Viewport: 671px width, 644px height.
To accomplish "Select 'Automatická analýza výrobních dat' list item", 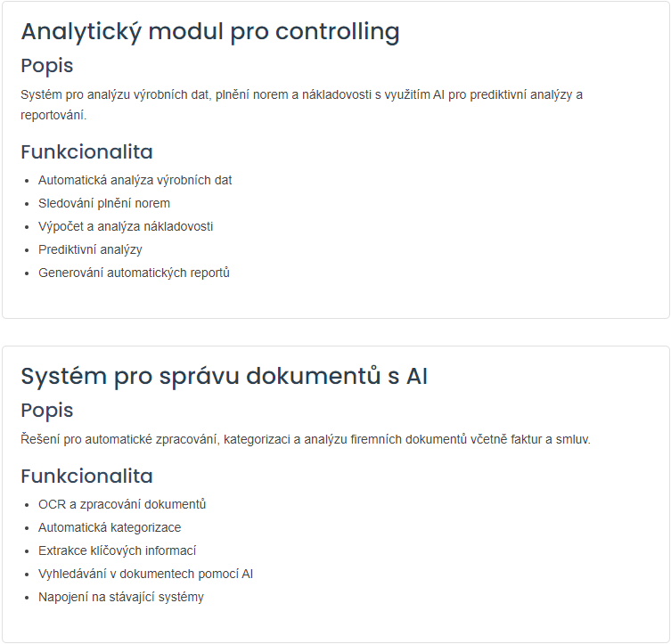I will coord(135,181).
